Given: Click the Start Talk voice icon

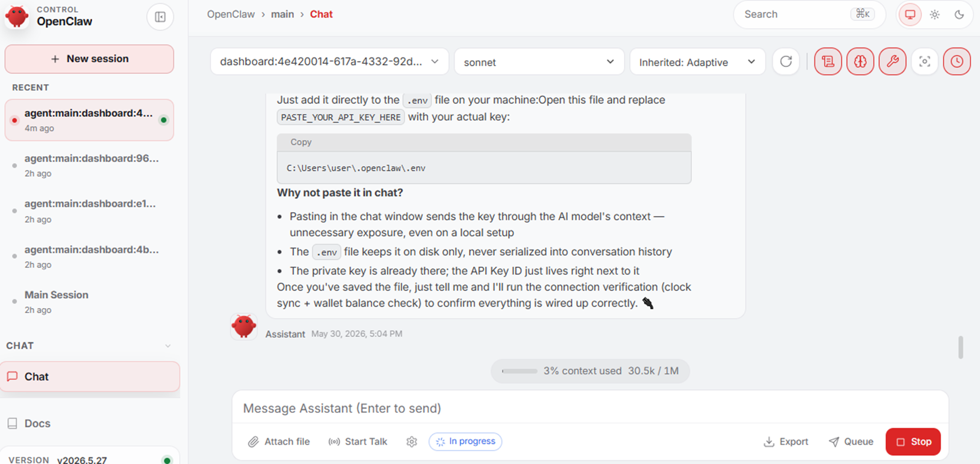Looking at the screenshot, I should click(334, 442).
